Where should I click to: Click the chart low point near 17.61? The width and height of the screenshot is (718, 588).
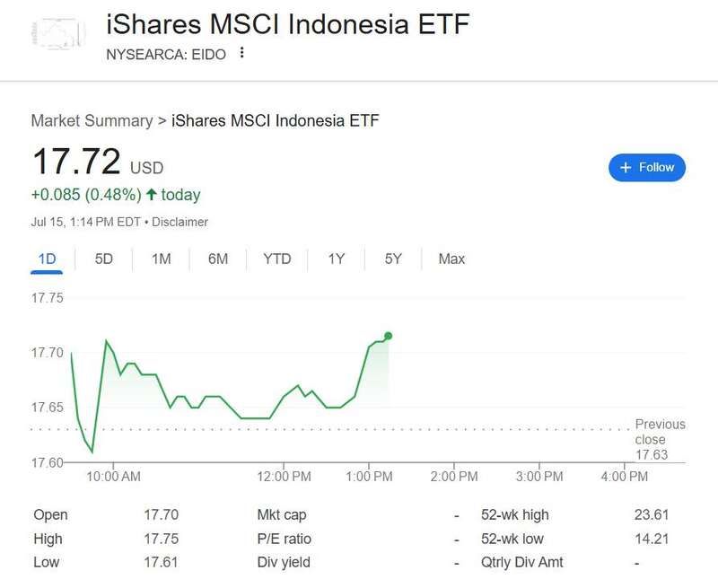92,451
